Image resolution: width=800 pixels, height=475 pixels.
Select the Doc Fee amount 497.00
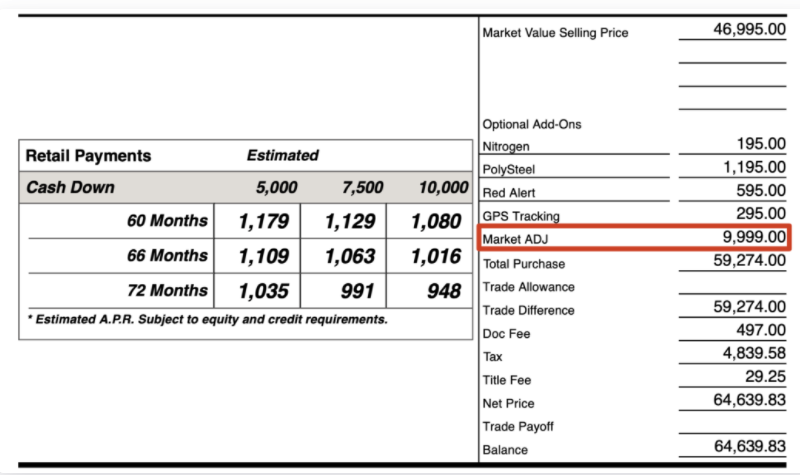tap(761, 330)
